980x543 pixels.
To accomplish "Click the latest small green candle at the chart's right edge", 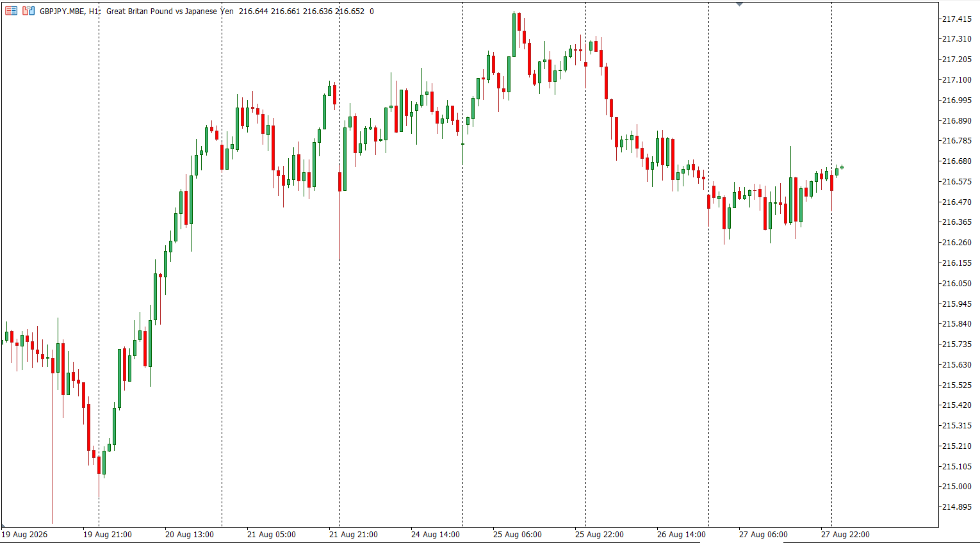I will pos(842,167).
